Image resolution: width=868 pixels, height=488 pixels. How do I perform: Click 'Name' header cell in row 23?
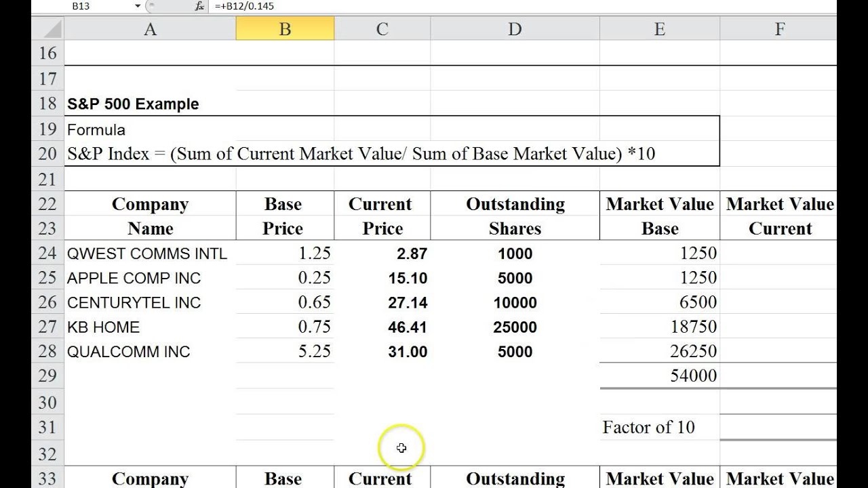[150, 228]
